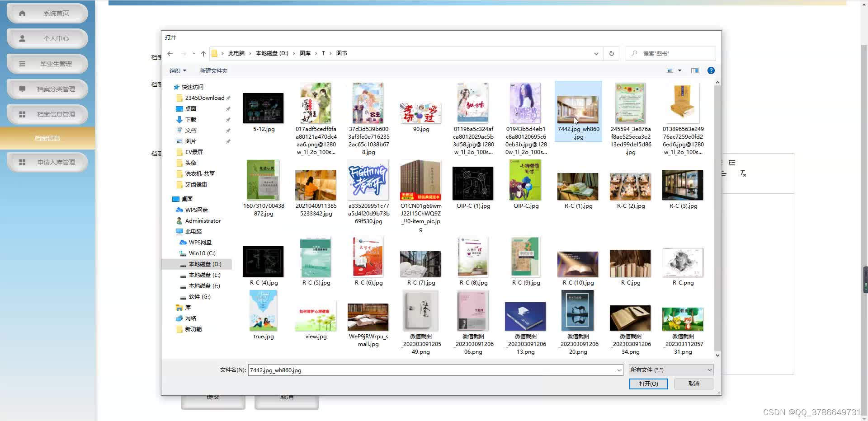Image resolution: width=868 pixels, height=421 pixels.
Task: Select 本地磁盘 (D:) breadcrumb segment
Action: (272, 53)
